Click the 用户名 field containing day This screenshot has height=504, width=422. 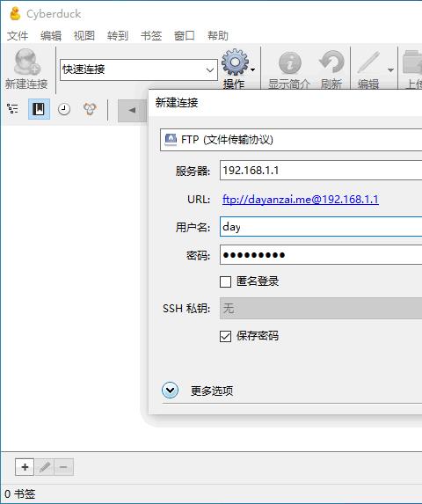(x=321, y=227)
